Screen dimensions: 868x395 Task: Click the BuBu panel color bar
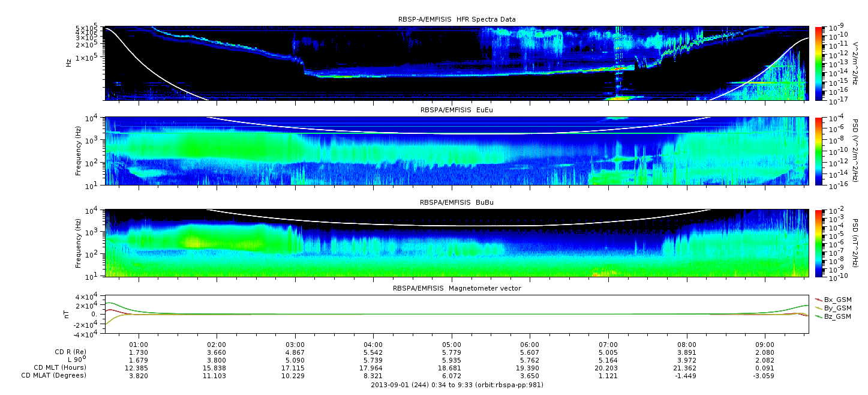tap(819, 243)
